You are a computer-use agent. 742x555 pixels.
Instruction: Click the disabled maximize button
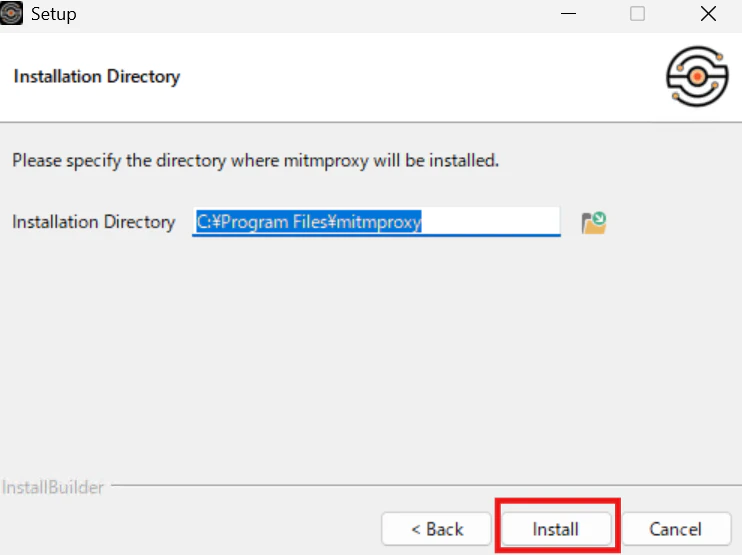637,14
